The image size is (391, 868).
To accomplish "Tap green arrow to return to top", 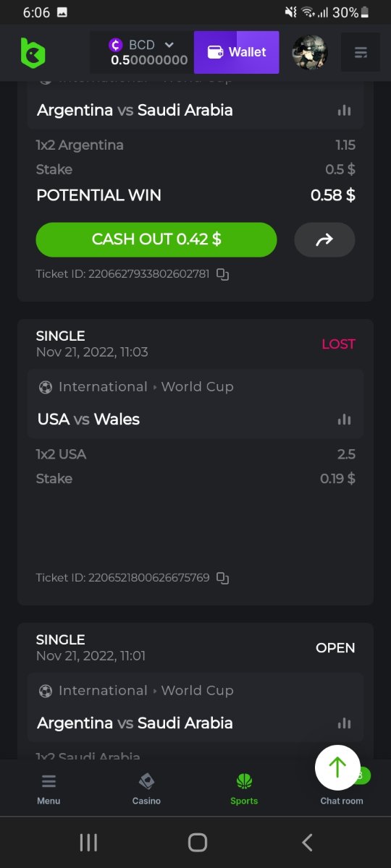I will tap(337, 767).
